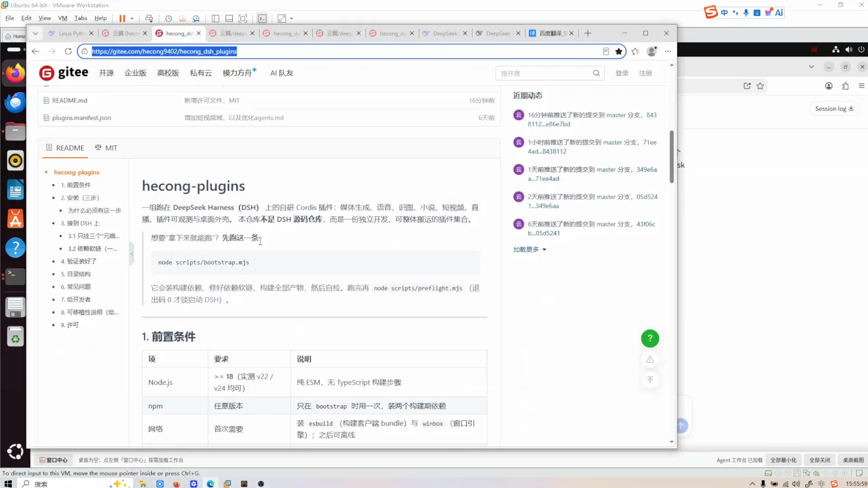The image size is (868, 488).
Task: Click Windows Start button
Action: (x=8, y=484)
